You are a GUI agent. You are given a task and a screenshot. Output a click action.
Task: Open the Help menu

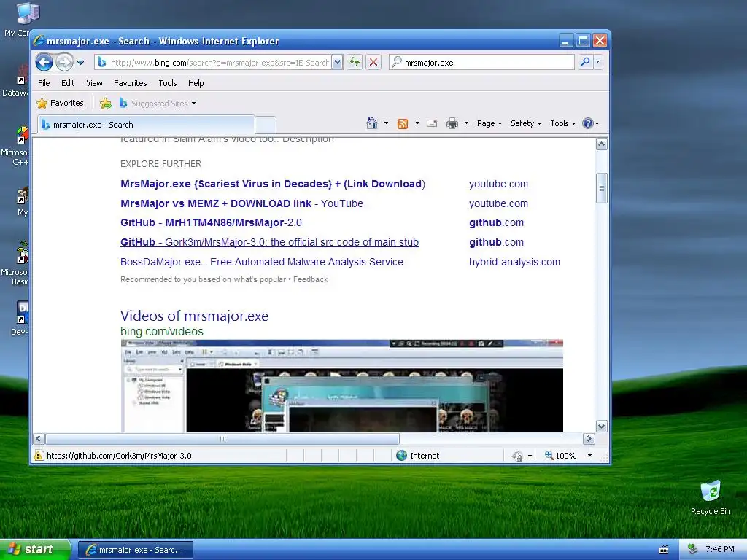point(196,83)
